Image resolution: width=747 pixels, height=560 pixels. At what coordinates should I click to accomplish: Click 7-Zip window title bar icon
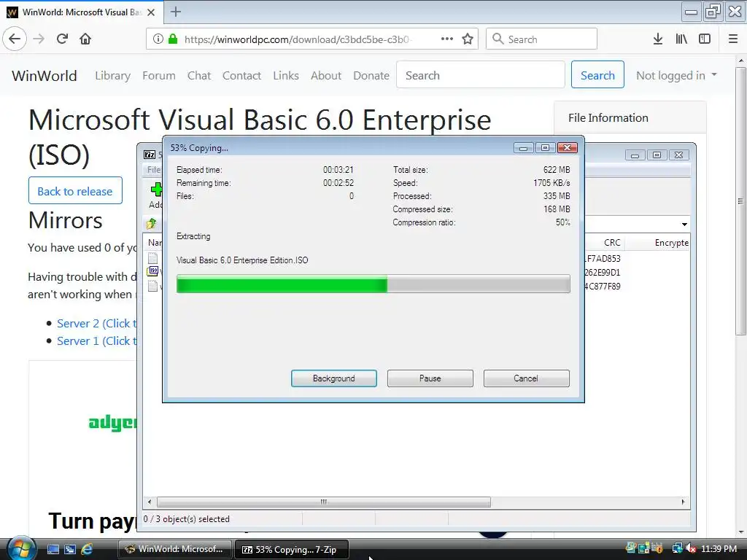tap(150, 155)
